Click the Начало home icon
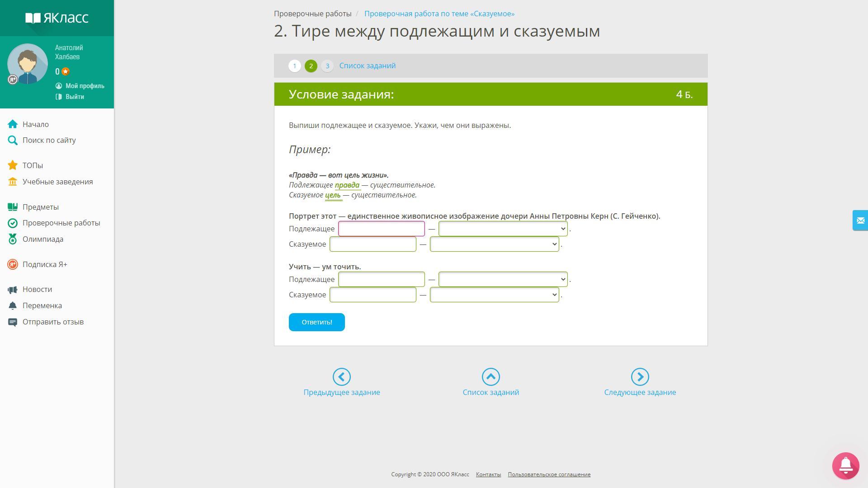868x488 pixels. [x=13, y=124]
